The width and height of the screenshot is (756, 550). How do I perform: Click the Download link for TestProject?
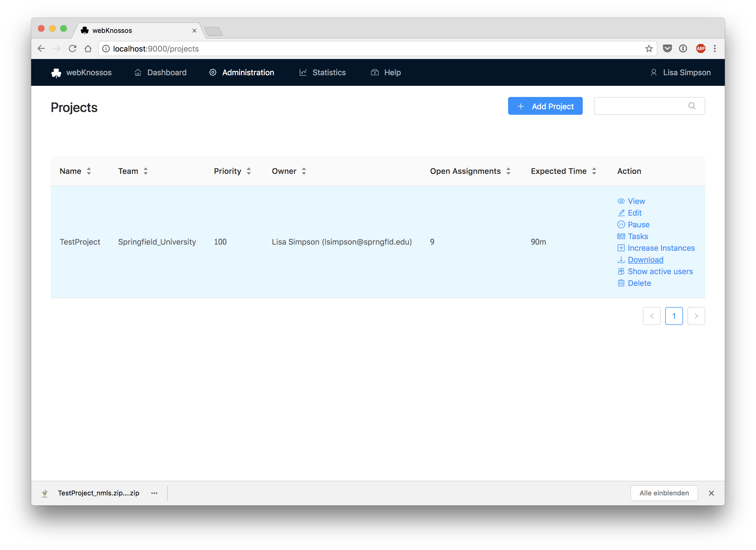pyautogui.click(x=645, y=259)
